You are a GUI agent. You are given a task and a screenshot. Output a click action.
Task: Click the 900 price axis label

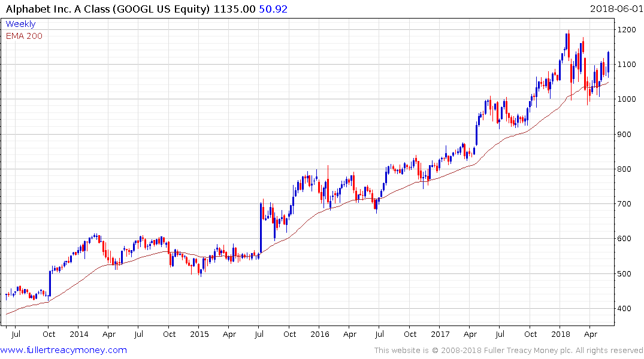click(624, 134)
